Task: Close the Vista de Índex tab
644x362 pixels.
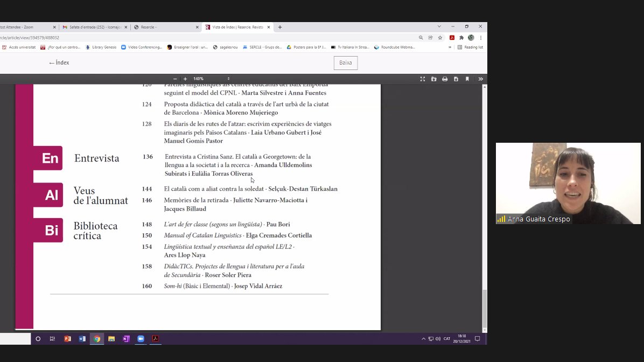Action: pos(269,27)
